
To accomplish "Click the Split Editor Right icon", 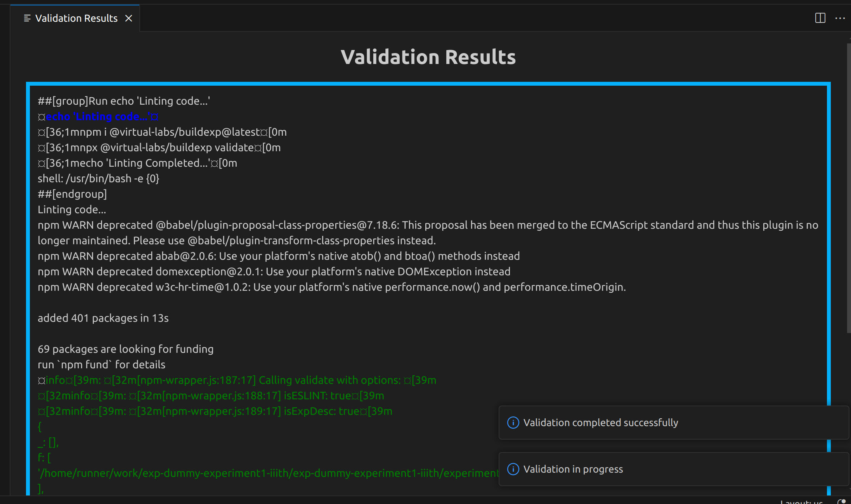I will (820, 18).
